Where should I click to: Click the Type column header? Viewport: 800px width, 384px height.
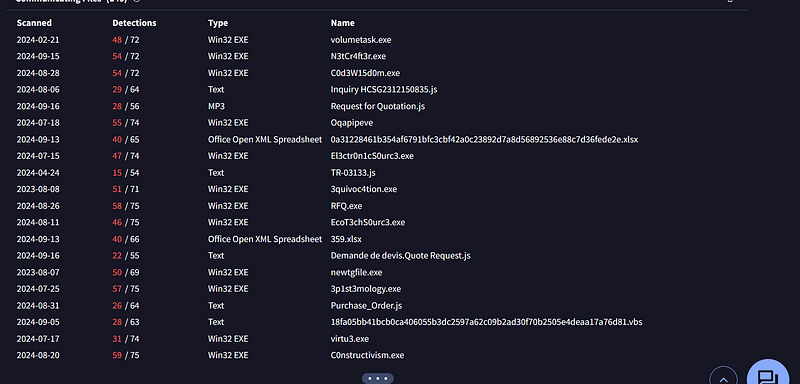(218, 23)
